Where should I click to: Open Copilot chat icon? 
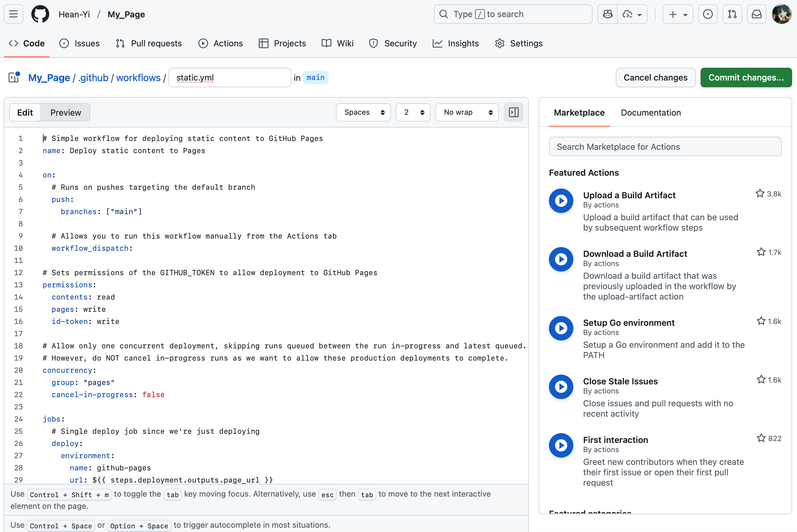pyautogui.click(x=607, y=14)
